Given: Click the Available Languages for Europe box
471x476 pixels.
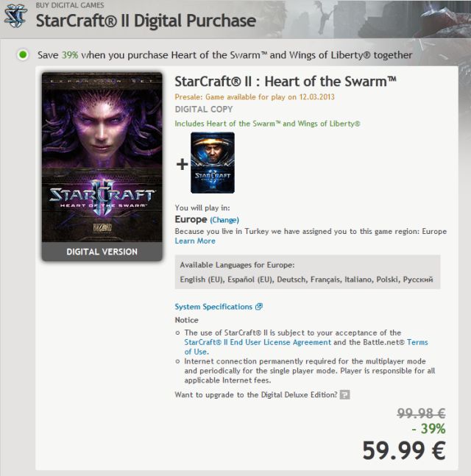Looking at the screenshot, I should click(308, 272).
